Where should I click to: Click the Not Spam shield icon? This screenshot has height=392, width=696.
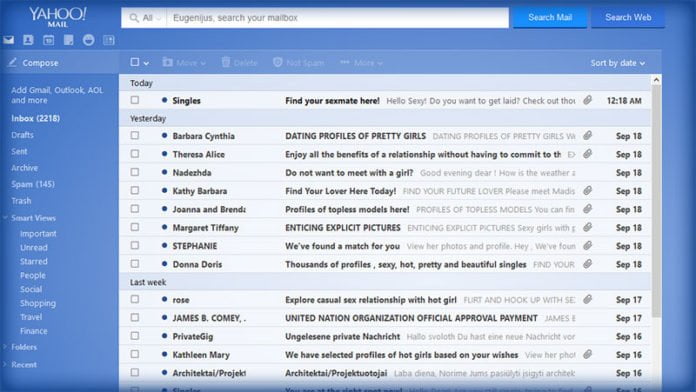point(277,62)
